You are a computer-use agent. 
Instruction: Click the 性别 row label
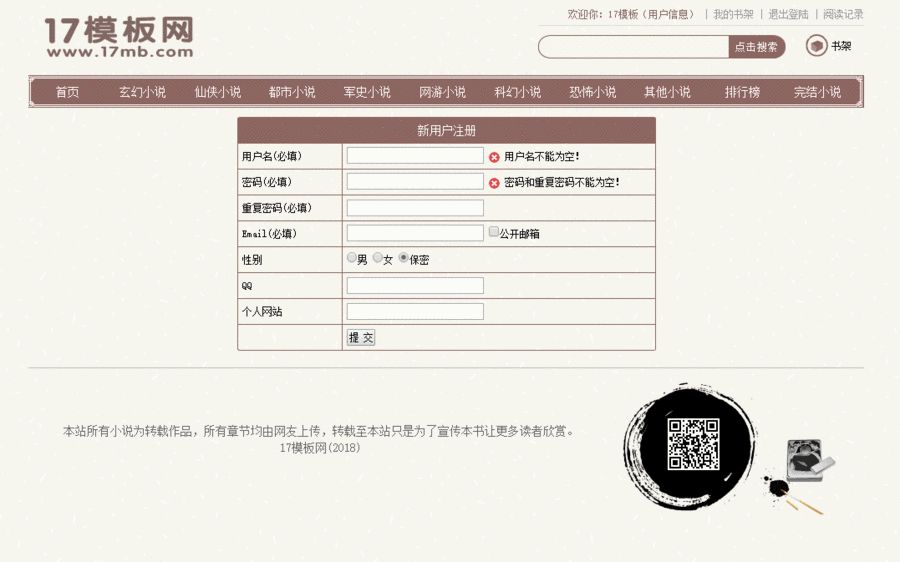[x=252, y=260]
